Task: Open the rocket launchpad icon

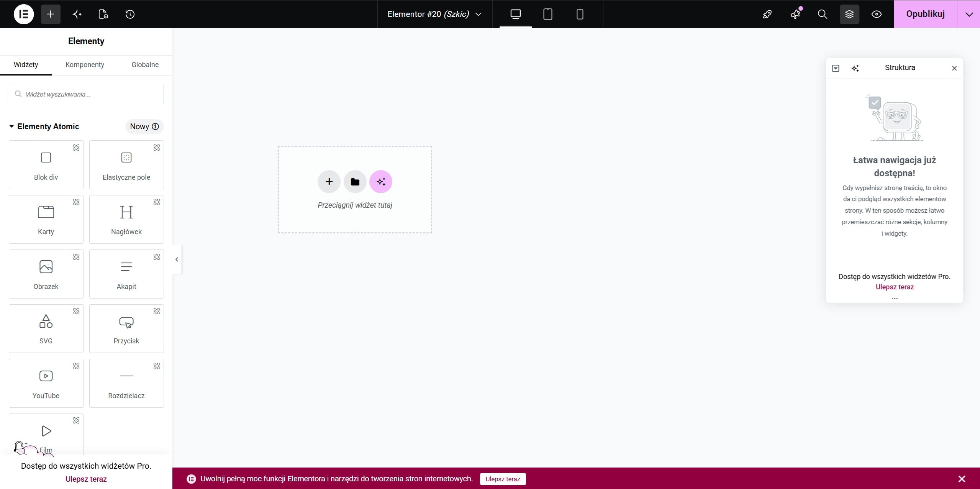Action: click(x=767, y=14)
